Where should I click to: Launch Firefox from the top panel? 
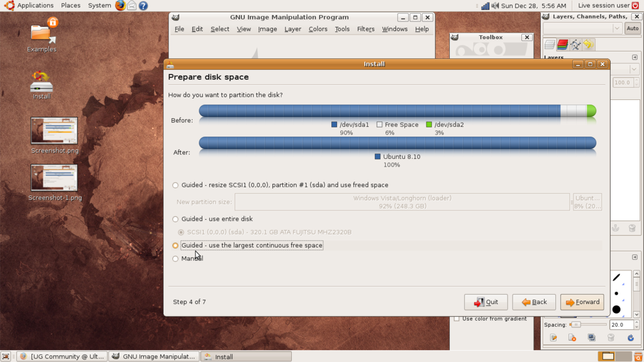coord(120,5)
